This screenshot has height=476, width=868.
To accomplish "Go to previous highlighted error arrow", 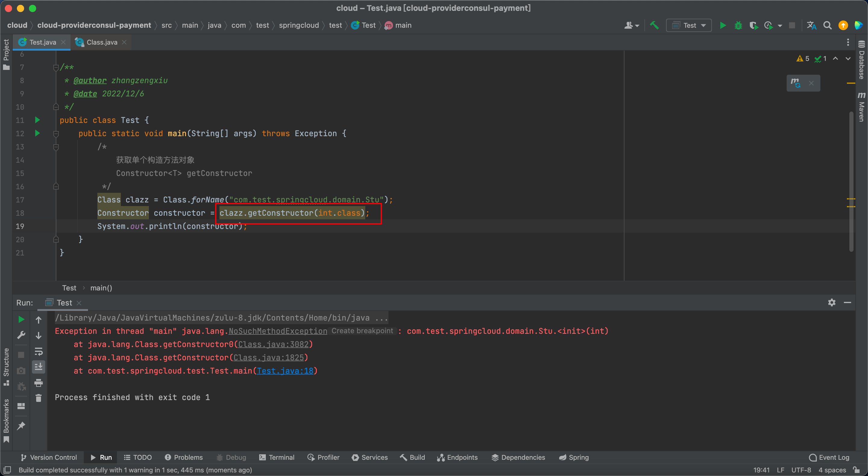I will pyautogui.click(x=835, y=59).
